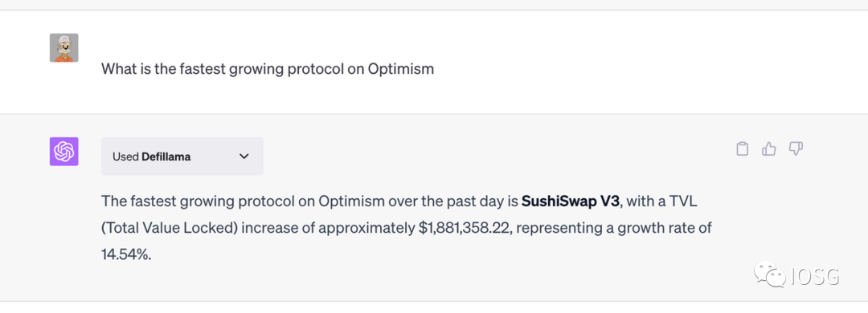The image size is (868, 313).
Task: Click the IOSG watermark text
Action: (816, 275)
